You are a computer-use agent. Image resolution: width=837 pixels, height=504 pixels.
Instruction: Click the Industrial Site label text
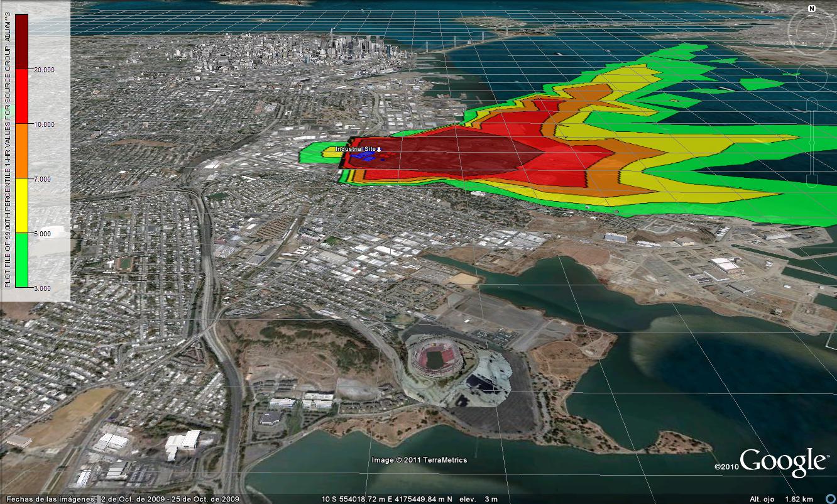355,149
